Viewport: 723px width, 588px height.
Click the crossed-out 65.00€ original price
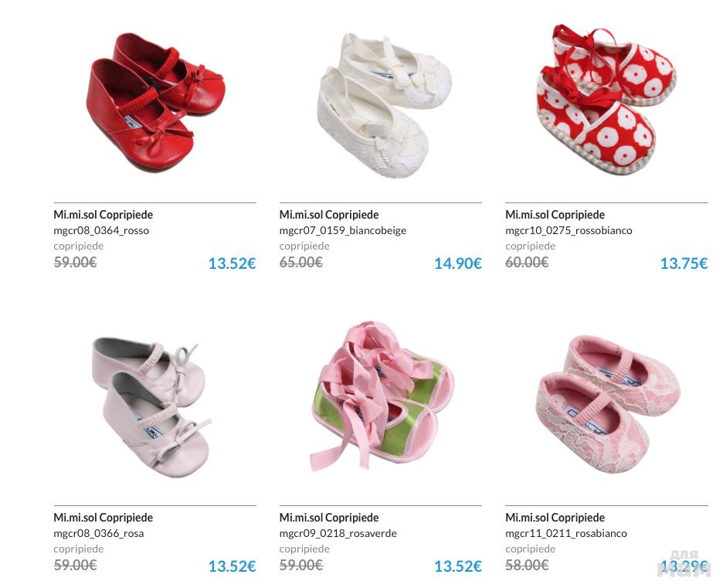[301, 263]
